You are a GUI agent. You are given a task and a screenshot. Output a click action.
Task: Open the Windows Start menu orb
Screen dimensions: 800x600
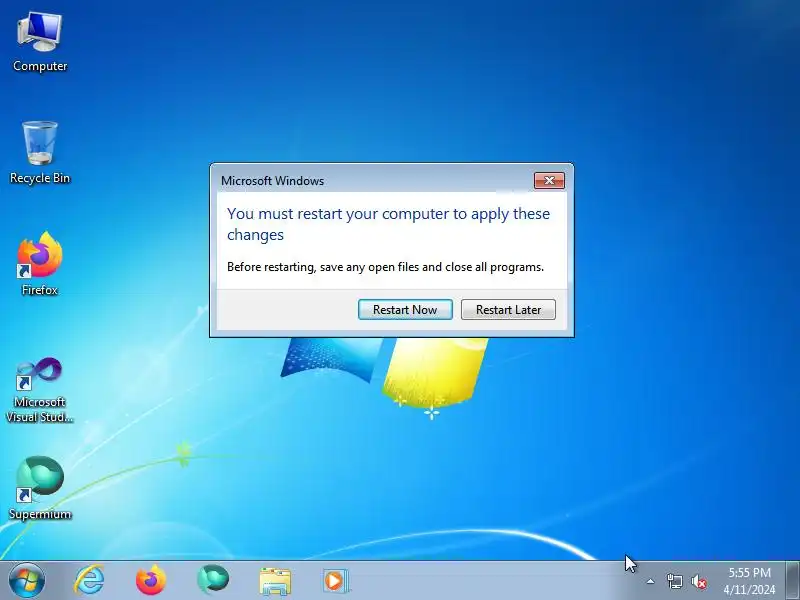click(27, 581)
